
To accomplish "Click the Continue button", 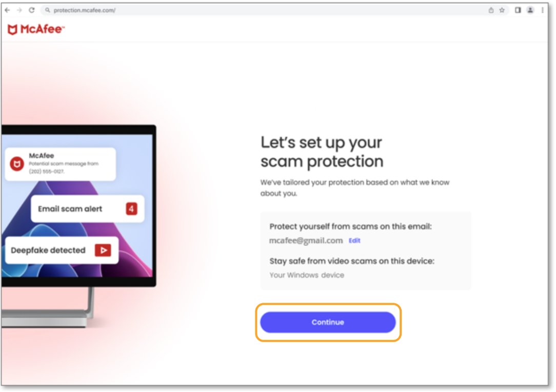I will click(x=328, y=322).
